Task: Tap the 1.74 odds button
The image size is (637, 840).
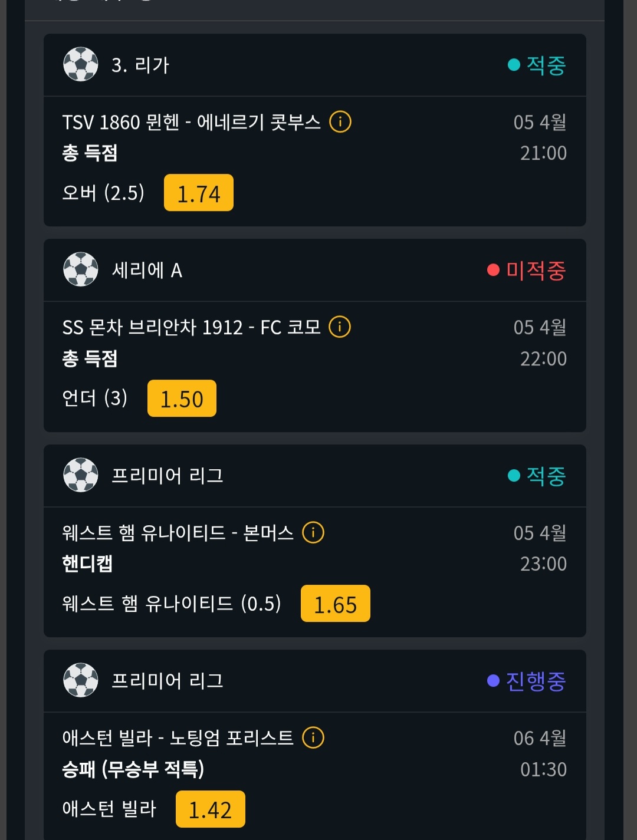Action: click(199, 193)
